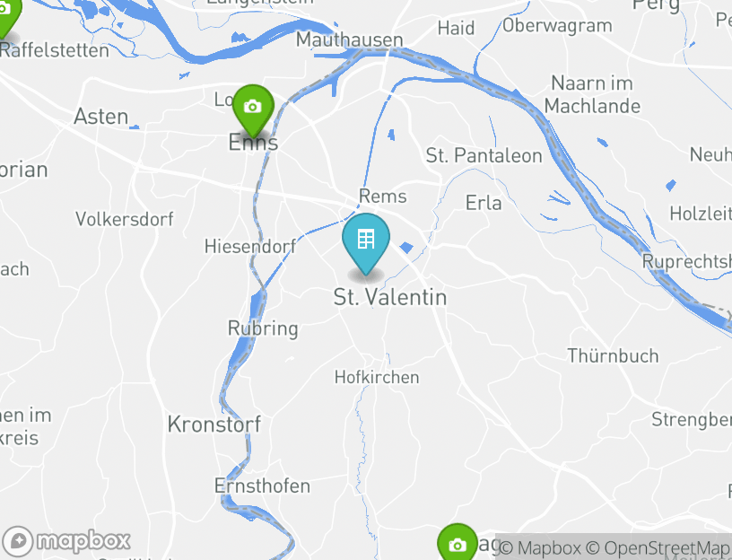Click the Thürnbuch label on map
Image resolution: width=732 pixels, height=560 pixels.
point(613,356)
